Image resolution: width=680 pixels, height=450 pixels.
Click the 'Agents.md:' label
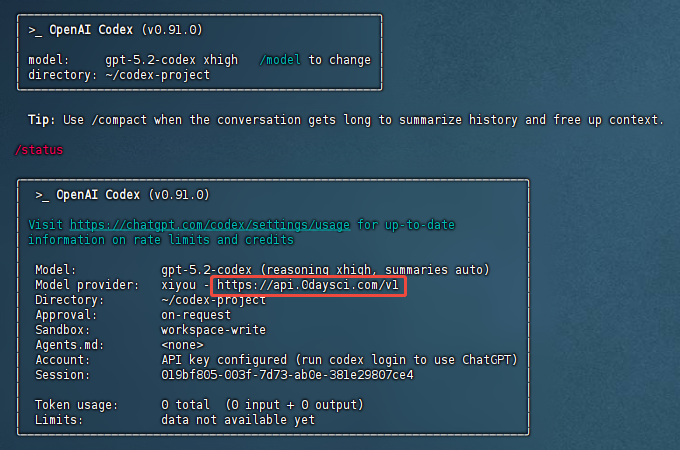[69, 345]
